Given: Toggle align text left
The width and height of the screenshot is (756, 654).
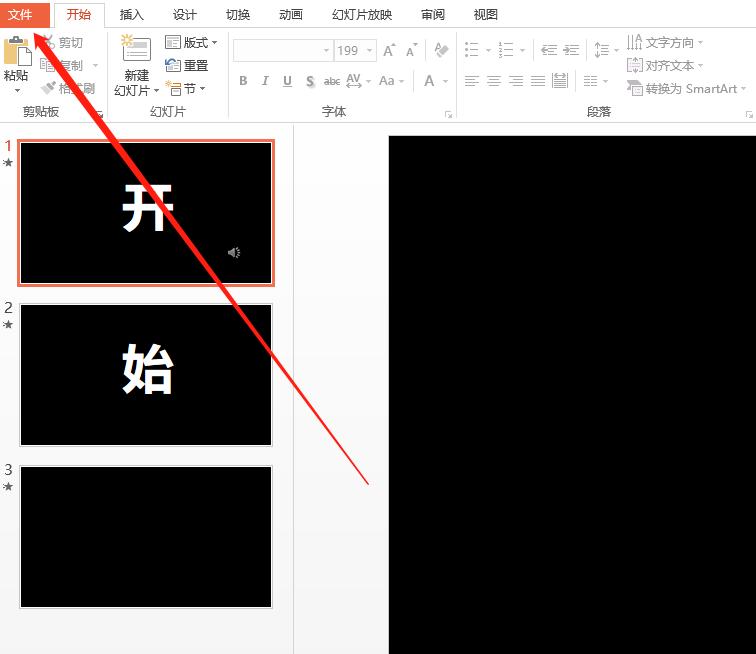Looking at the screenshot, I should (472, 81).
